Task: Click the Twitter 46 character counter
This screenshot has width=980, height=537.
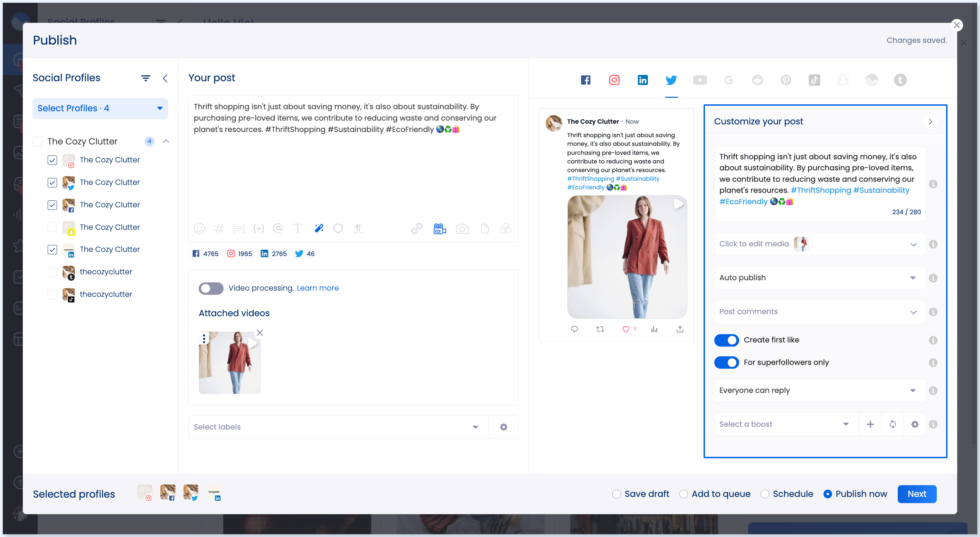Action: click(305, 254)
